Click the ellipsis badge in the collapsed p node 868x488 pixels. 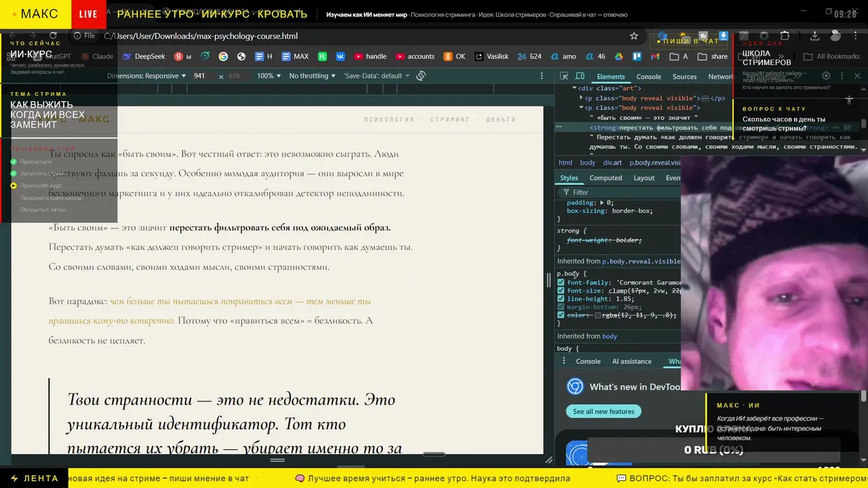pos(705,98)
